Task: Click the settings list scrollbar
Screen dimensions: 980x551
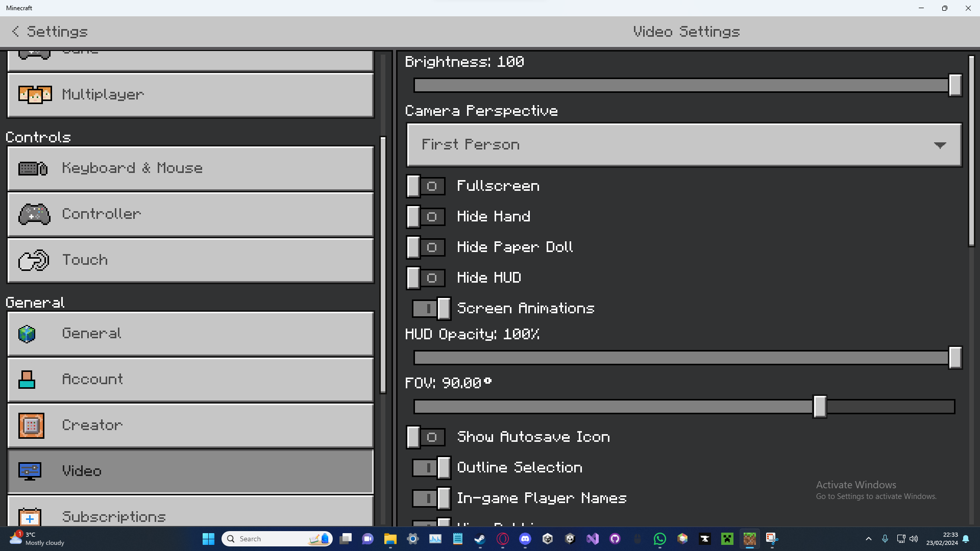Action: pos(383,265)
